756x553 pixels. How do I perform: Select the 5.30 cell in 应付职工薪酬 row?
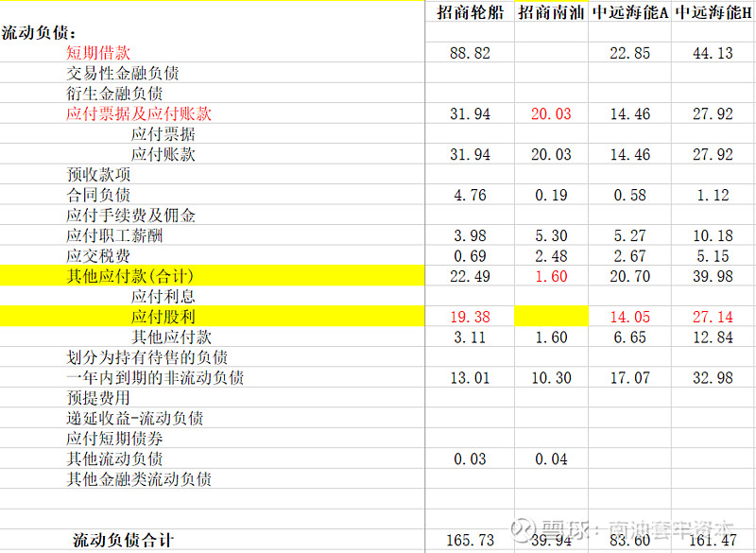[551, 235]
